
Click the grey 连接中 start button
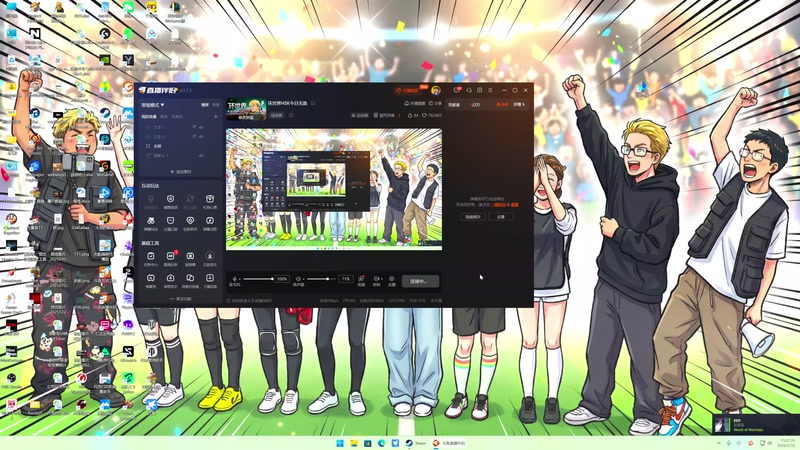421,281
